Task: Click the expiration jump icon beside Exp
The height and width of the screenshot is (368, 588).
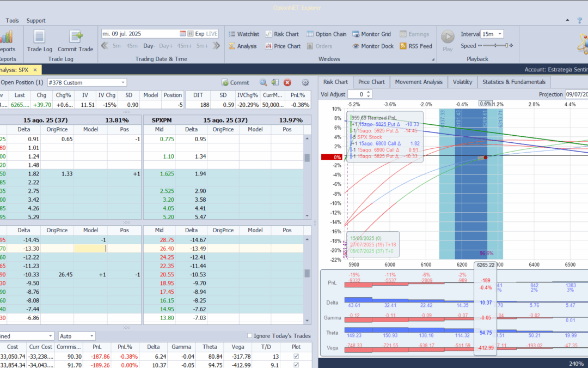Action: coord(191,34)
